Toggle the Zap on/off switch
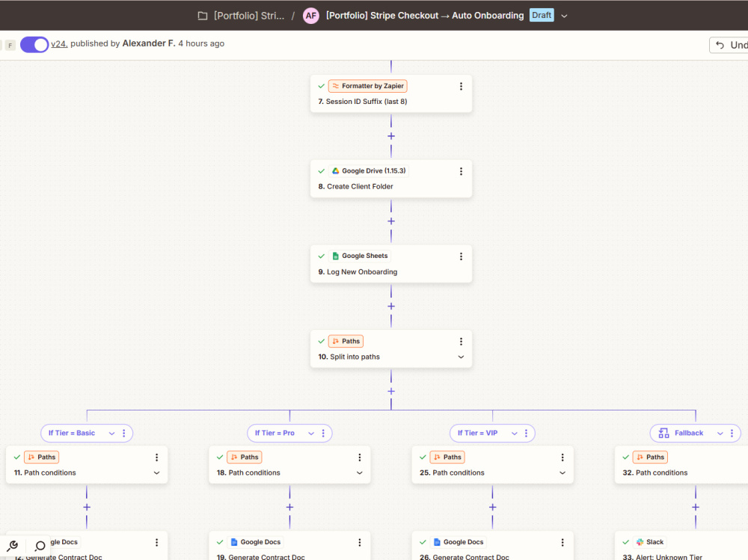 (x=34, y=44)
